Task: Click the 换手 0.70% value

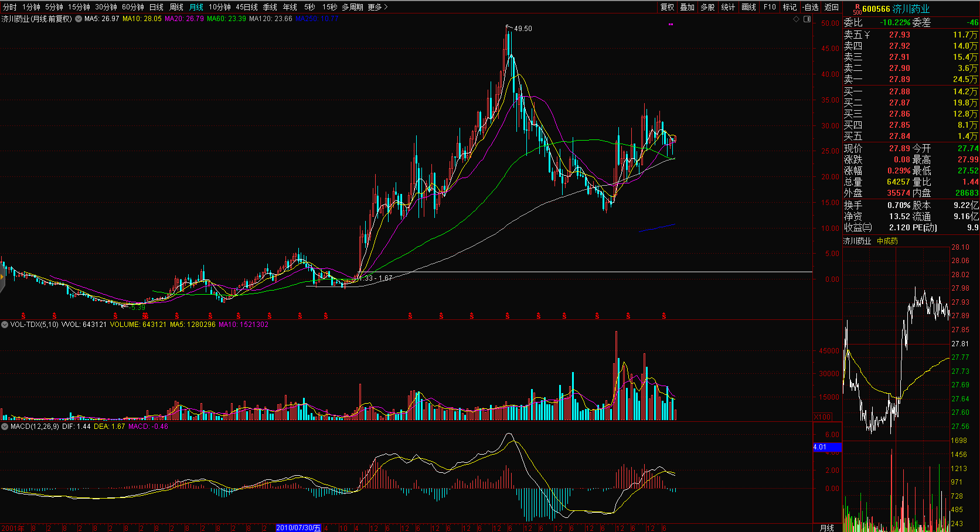Action: 899,205
